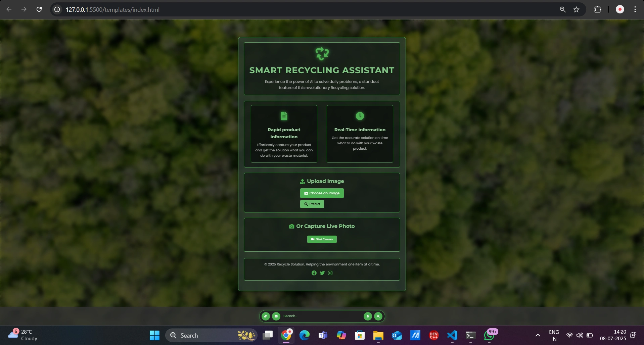Click the Start Camera button

(322, 239)
